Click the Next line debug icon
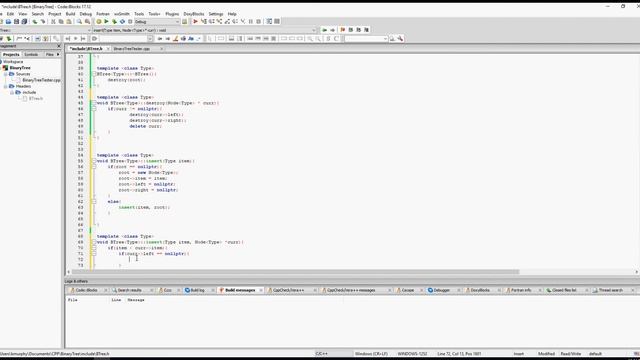Viewport: 640px width, 360px height. point(211,21)
